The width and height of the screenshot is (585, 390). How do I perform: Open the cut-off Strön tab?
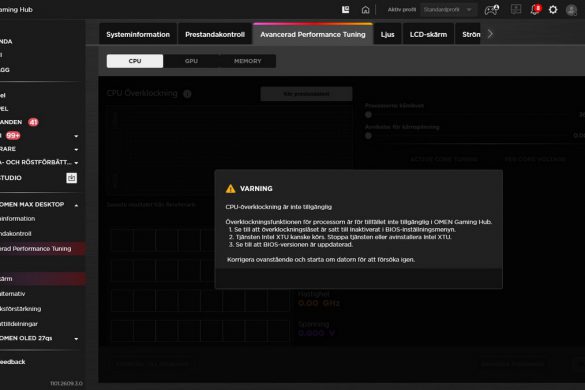click(468, 34)
